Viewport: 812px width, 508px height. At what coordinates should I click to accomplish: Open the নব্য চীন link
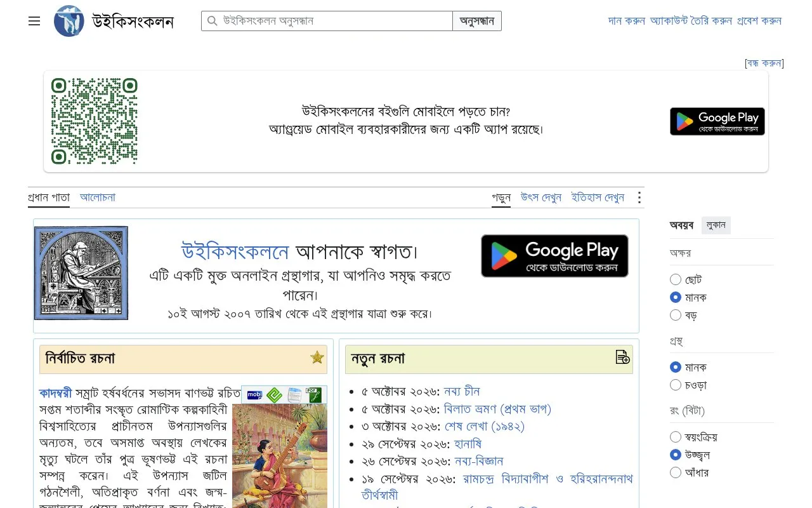pyautogui.click(x=462, y=391)
